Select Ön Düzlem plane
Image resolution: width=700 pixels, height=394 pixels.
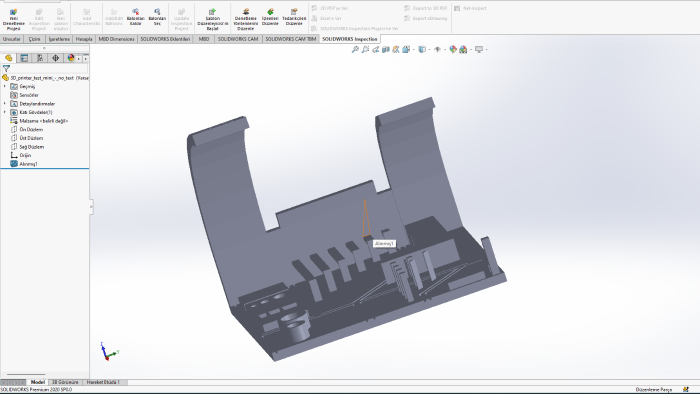31,129
